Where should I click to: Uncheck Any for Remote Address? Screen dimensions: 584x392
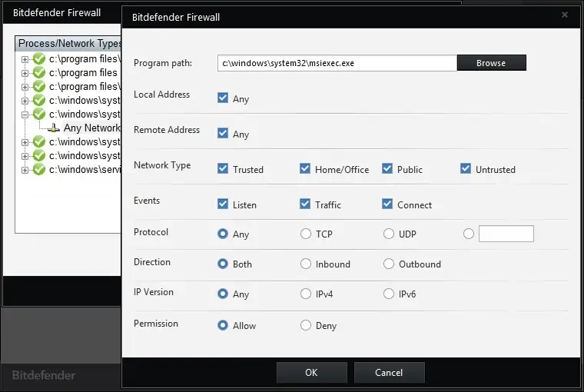[223, 134]
